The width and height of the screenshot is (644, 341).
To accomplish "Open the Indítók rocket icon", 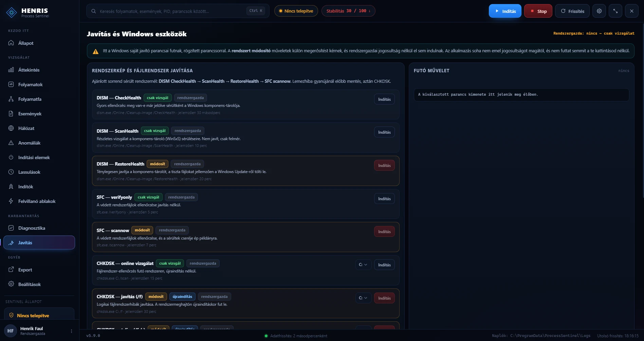I will [x=11, y=186].
